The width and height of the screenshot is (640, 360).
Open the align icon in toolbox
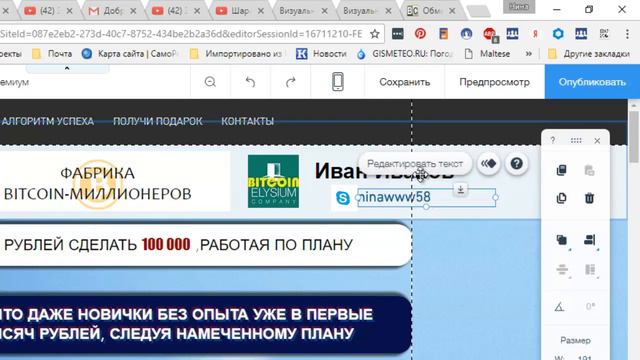590,240
